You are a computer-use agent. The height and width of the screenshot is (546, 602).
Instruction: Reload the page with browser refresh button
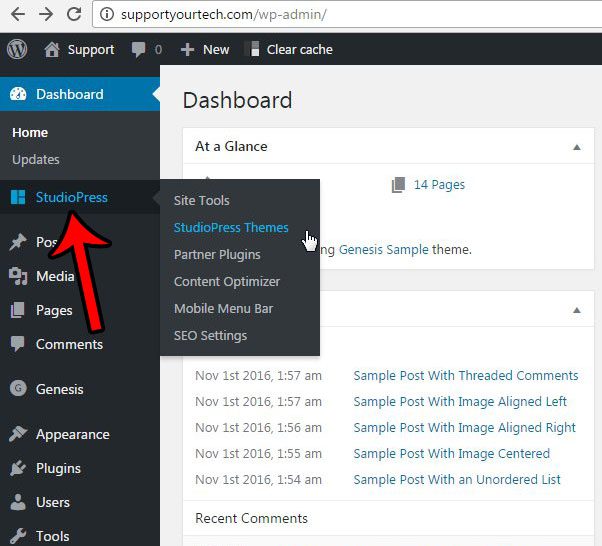[x=74, y=14]
